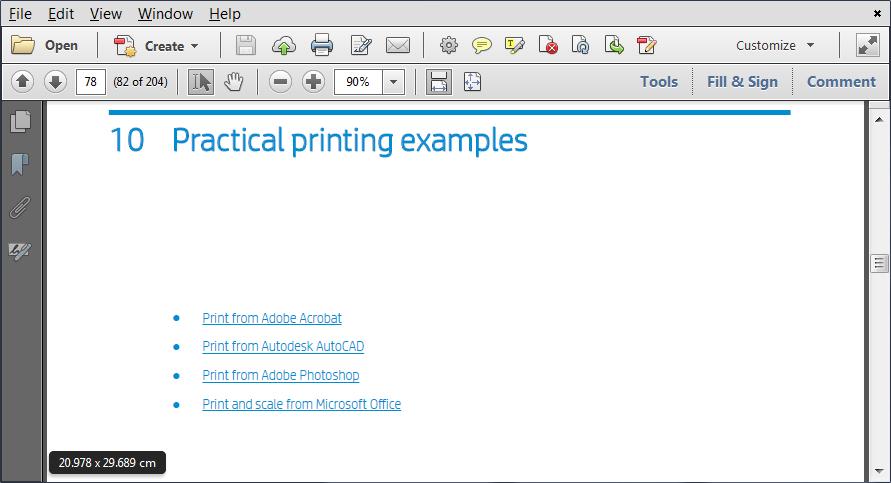
Task: Open the Comment pane
Action: pos(841,82)
